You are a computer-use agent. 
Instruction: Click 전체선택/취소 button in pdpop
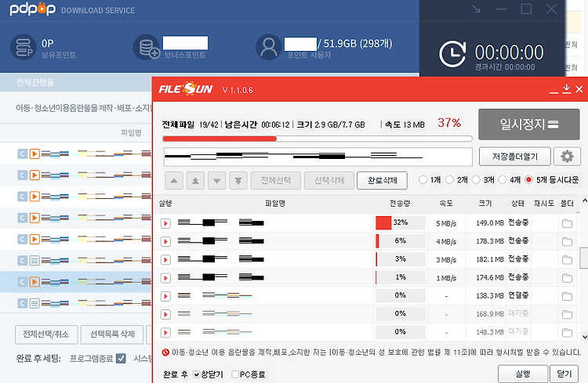(x=46, y=334)
